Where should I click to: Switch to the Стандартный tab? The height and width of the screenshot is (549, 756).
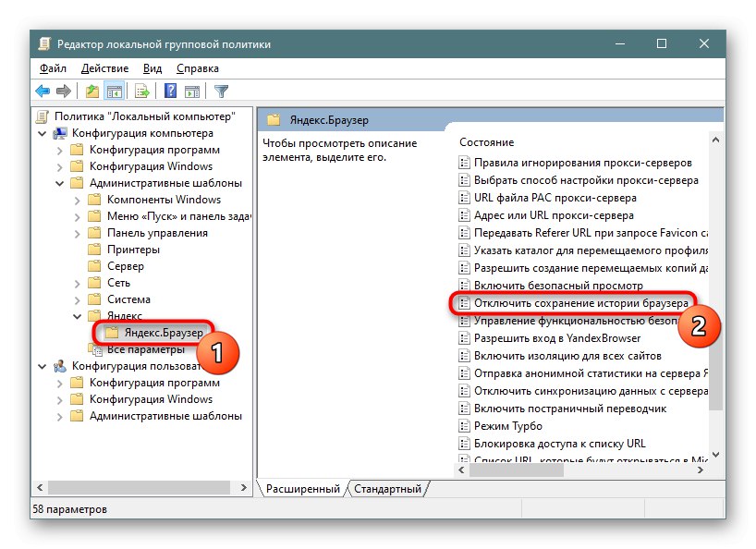(387, 489)
